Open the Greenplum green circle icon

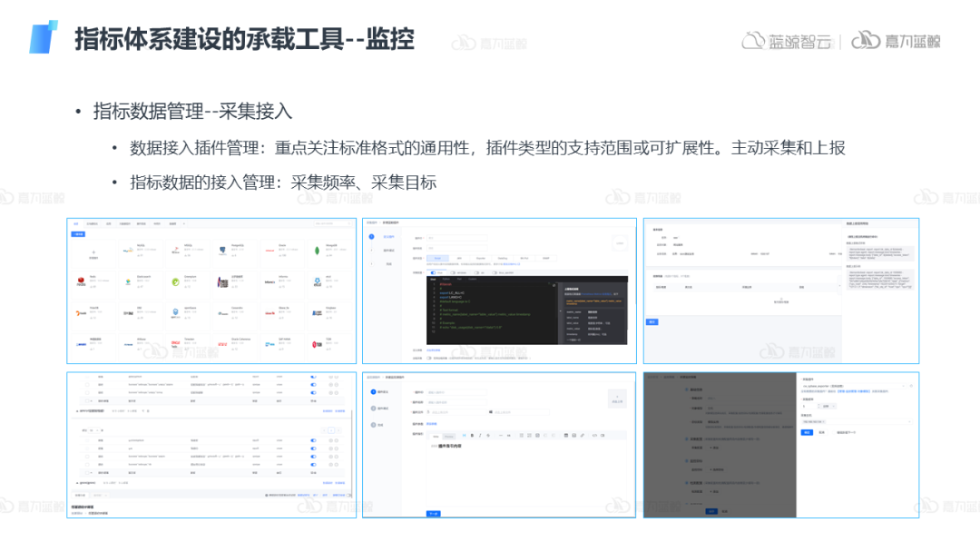(x=176, y=282)
